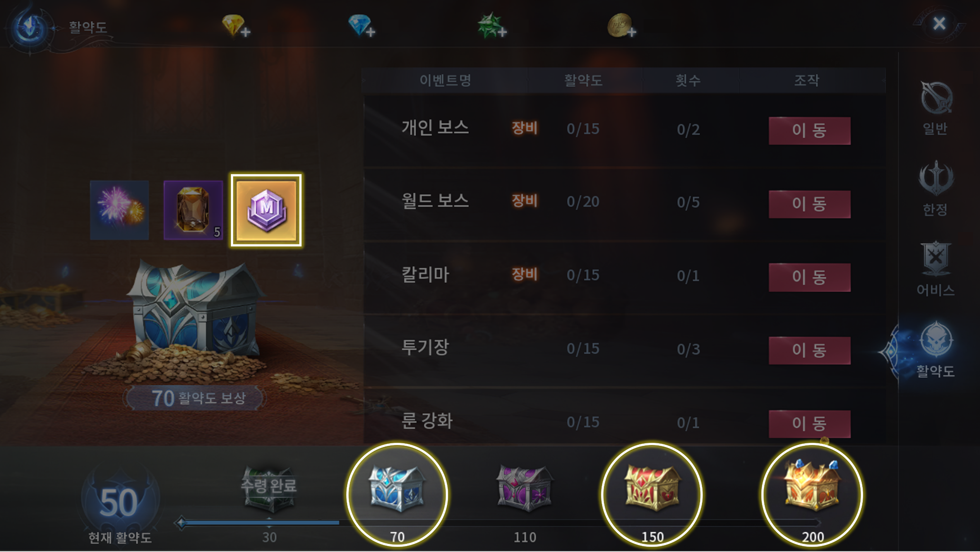
Task: Click 이동 button for 개인 보스
Action: pyautogui.click(x=809, y=130)
